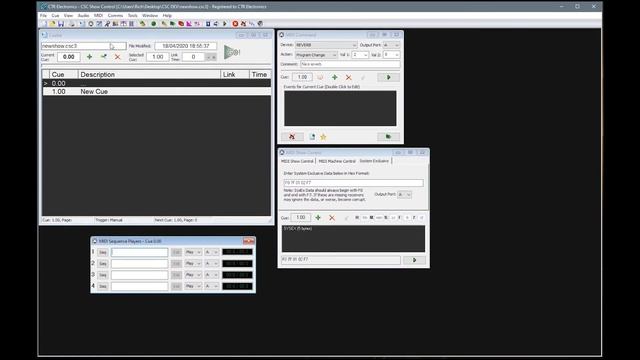
Task: Click the bottom-right green icon button in MIDI Command
Action: click(x=388, y=137)
